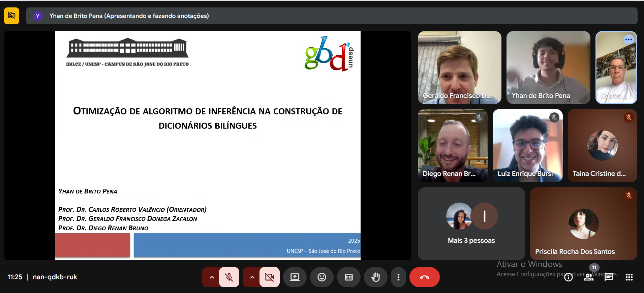
Task: Select Geraldo Francisco video tile
Action: tap(460, 68)
